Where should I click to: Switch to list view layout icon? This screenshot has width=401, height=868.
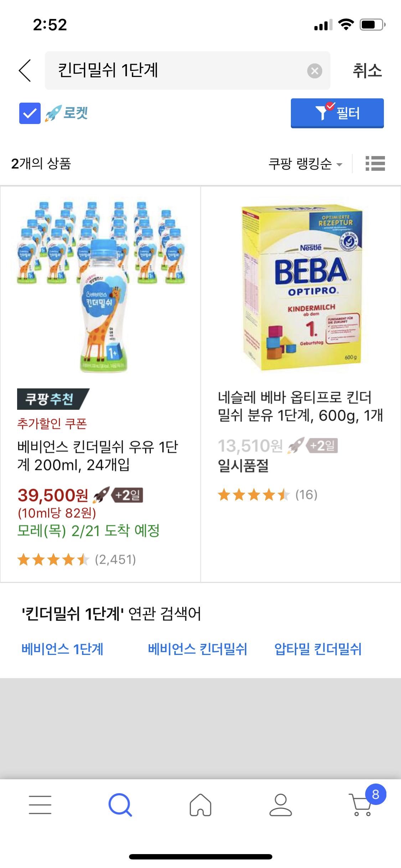(376, 164)
